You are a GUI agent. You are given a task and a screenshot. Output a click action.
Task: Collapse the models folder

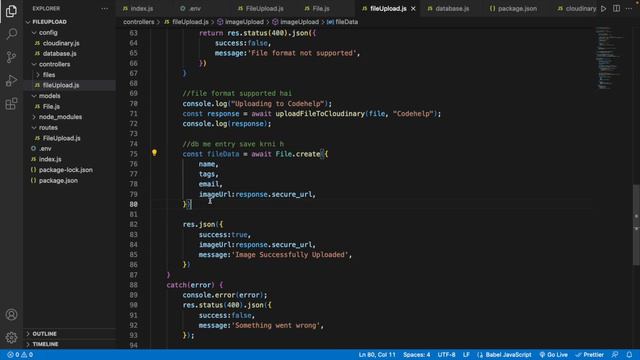(x=49, y=96)
